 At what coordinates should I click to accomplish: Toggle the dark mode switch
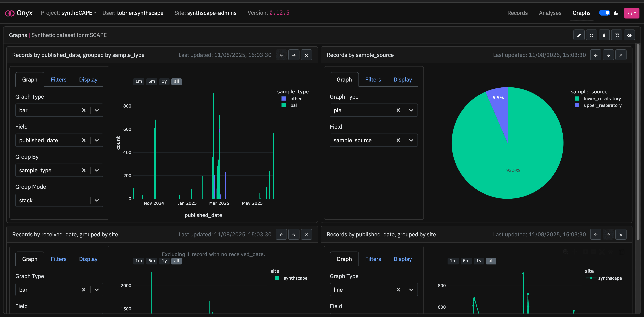[605, 13]
